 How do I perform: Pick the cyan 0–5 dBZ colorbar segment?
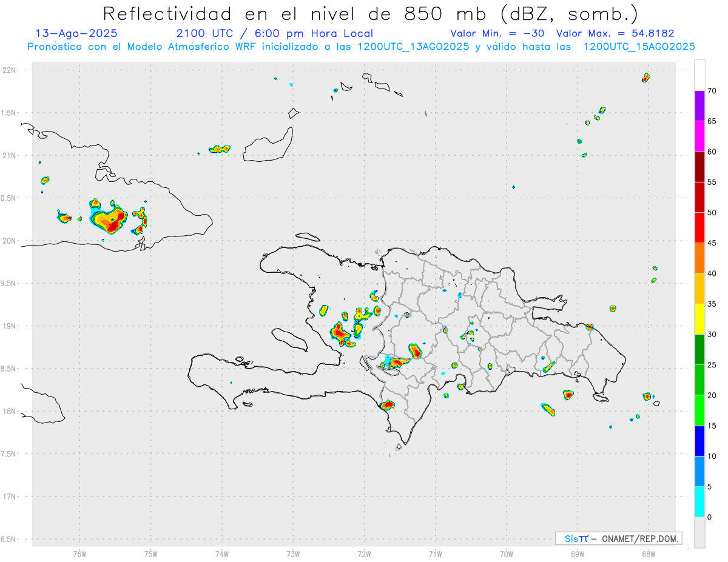[x=699, y=502]
